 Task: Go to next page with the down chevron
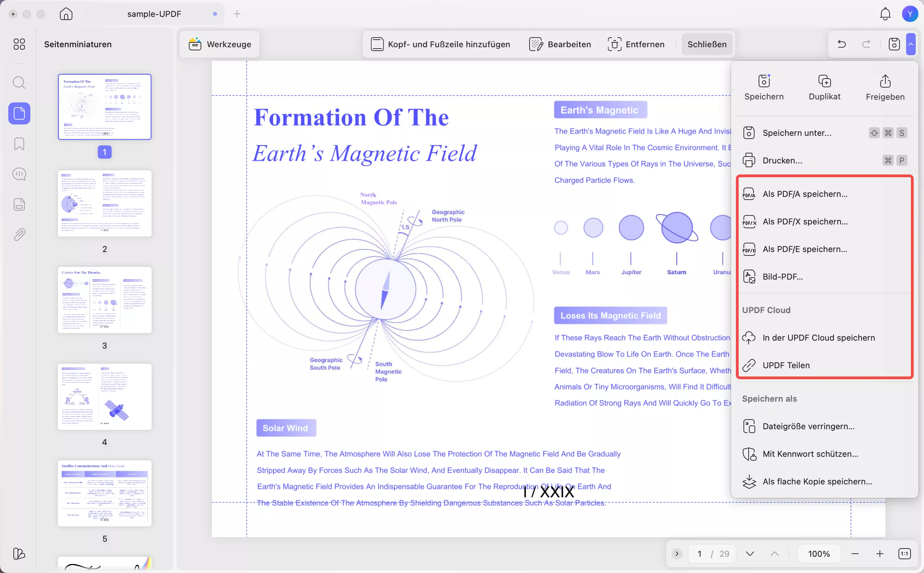pyautogui.click(x=750, y=554)
